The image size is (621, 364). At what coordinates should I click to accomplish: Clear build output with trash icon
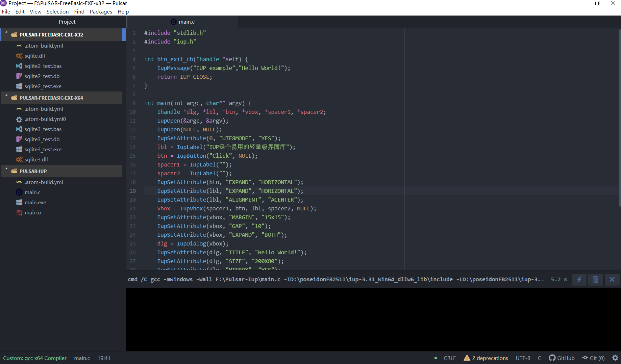[596, 279]
